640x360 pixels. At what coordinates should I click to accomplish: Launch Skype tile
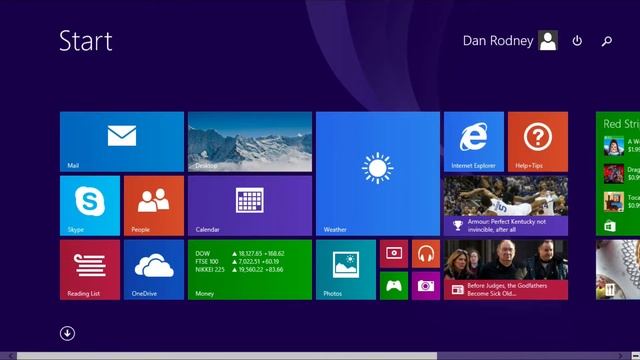90,206
